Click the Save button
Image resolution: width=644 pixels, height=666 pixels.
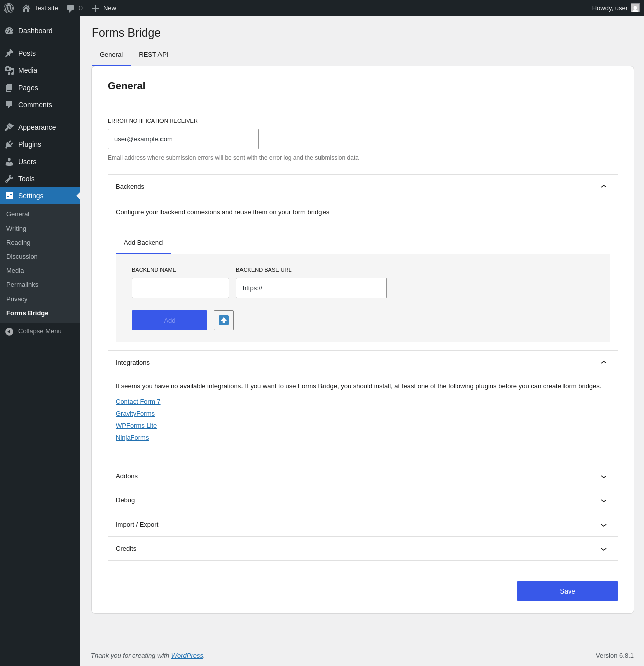coord(568,591)
